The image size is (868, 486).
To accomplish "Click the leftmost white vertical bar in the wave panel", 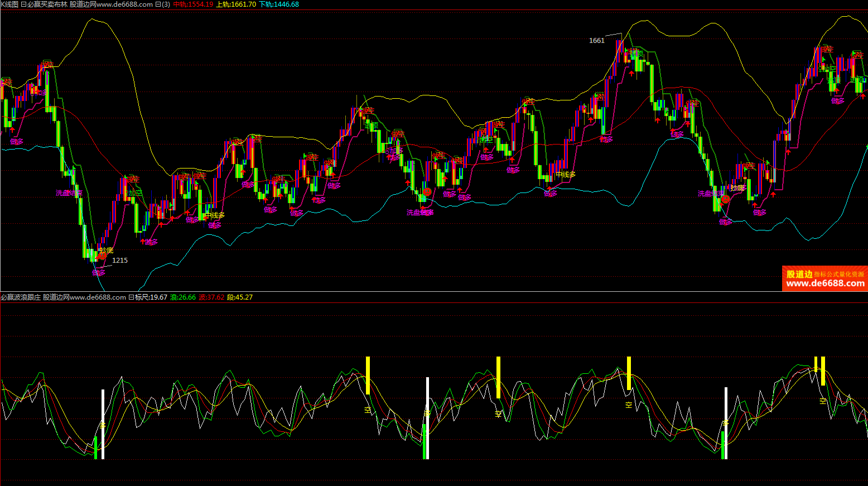I will click(103, 424).
